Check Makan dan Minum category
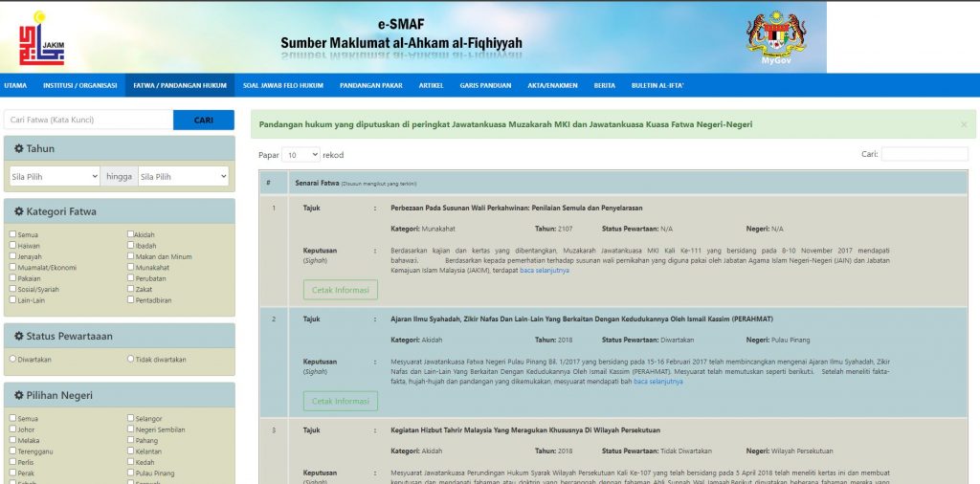Screen dimensions: 980x484 pos(130,256)
